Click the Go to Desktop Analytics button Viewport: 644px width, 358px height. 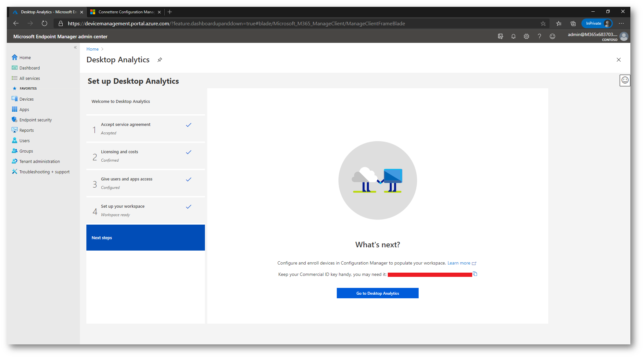pyautogui.click(x=377, y=293)
